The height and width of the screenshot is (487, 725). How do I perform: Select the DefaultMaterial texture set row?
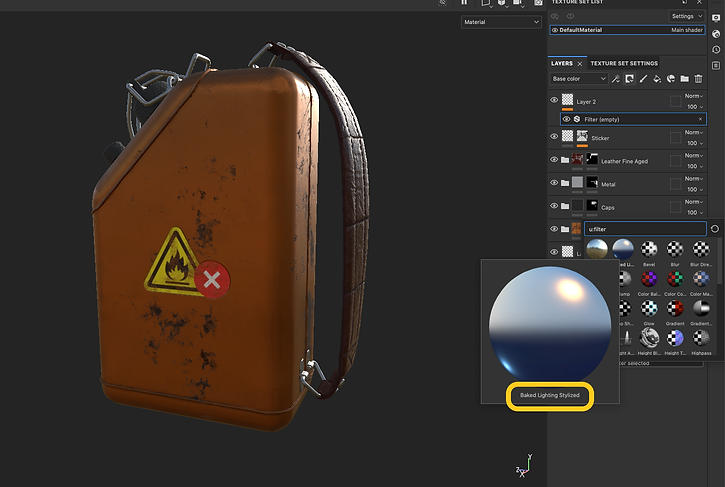[x=627, y=30]
